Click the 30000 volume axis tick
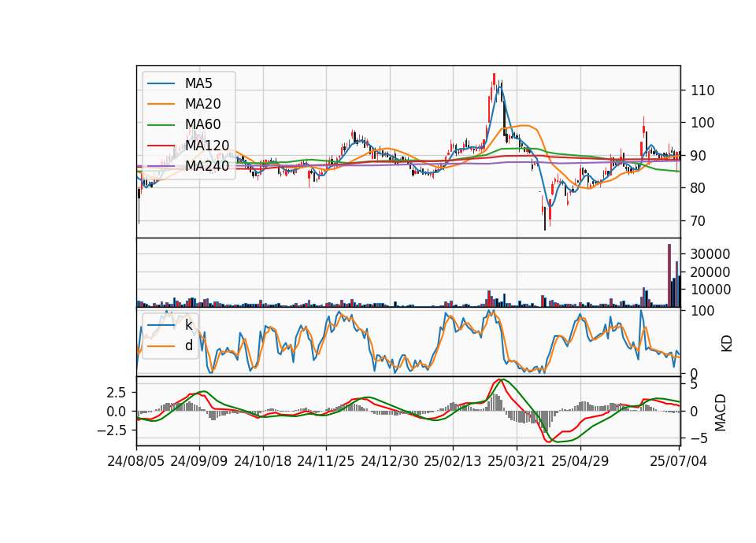Image resolution: width=756 pixels, height=543 pixels. (x=710, y=254)
